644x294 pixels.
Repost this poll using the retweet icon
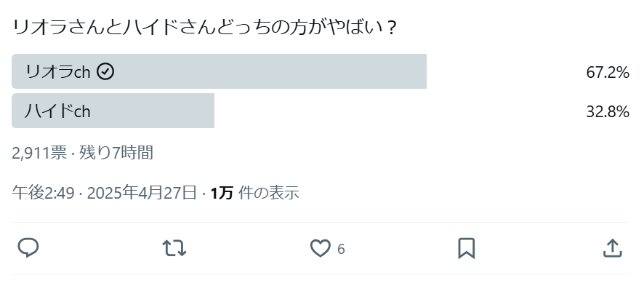[174, 248]
